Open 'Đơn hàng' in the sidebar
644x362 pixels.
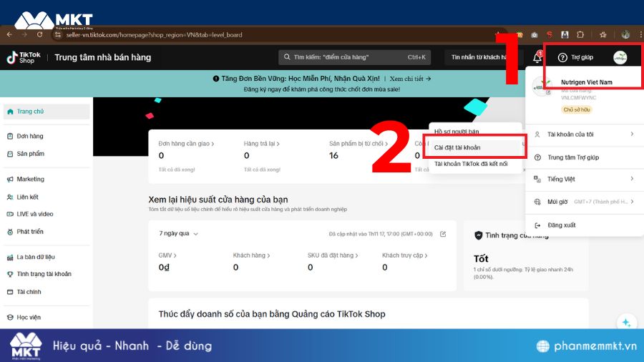(30, 136)
